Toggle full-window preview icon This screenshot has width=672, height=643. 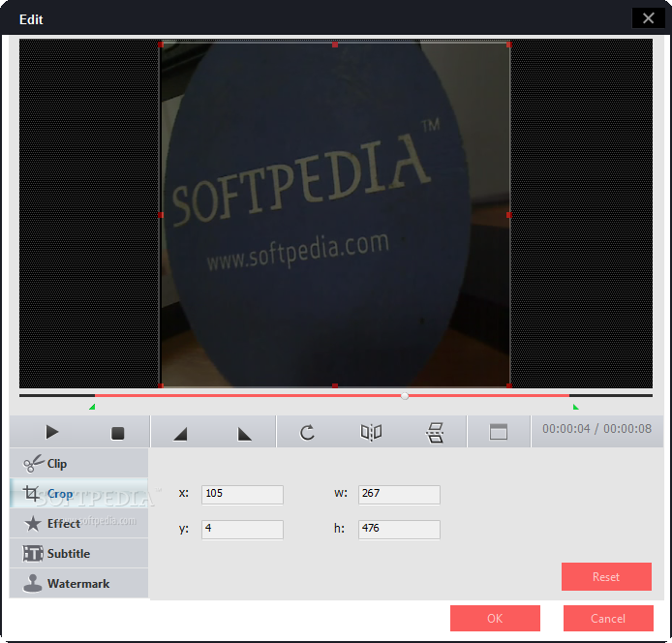[499, 432]
